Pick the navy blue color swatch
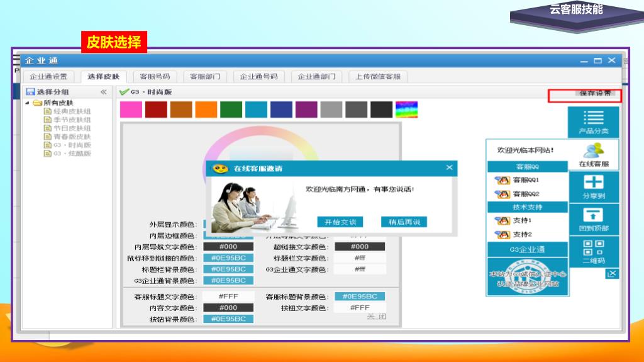Screen dimensions: 644x362 coord(281,110)
